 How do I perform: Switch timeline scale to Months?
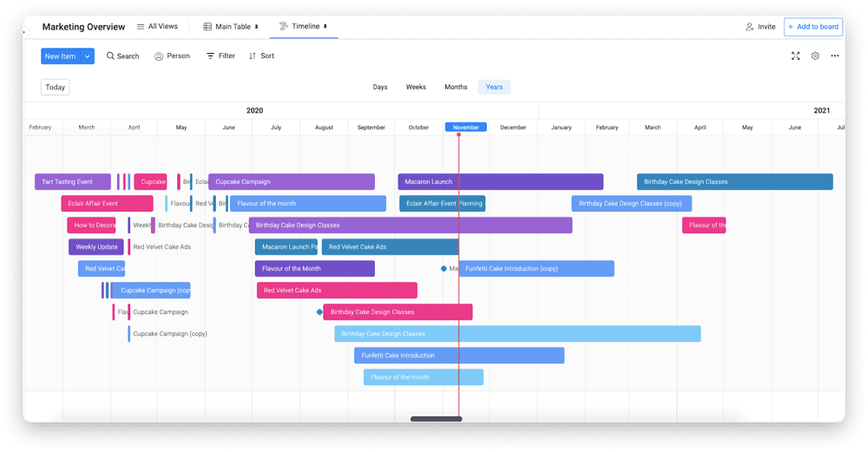456,87
